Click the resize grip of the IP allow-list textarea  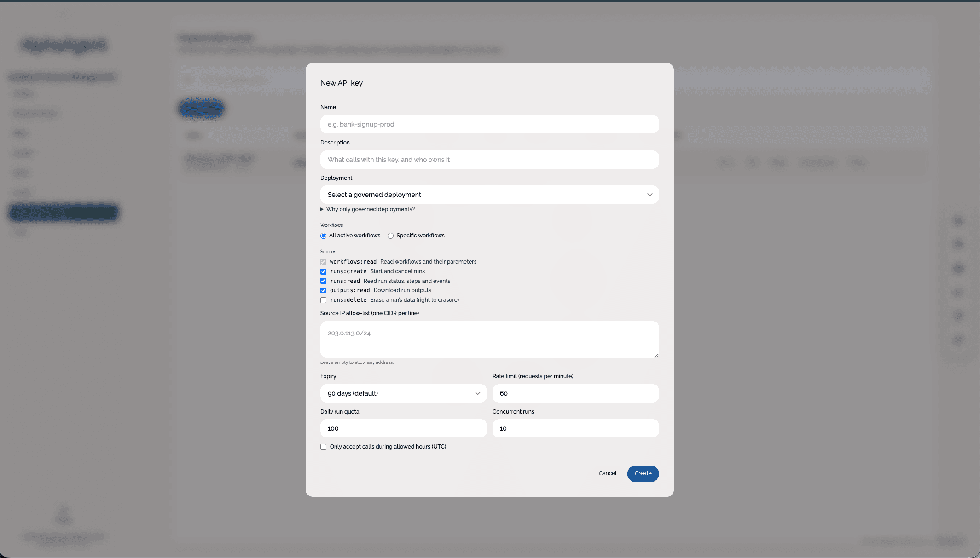tap(656, 355)
